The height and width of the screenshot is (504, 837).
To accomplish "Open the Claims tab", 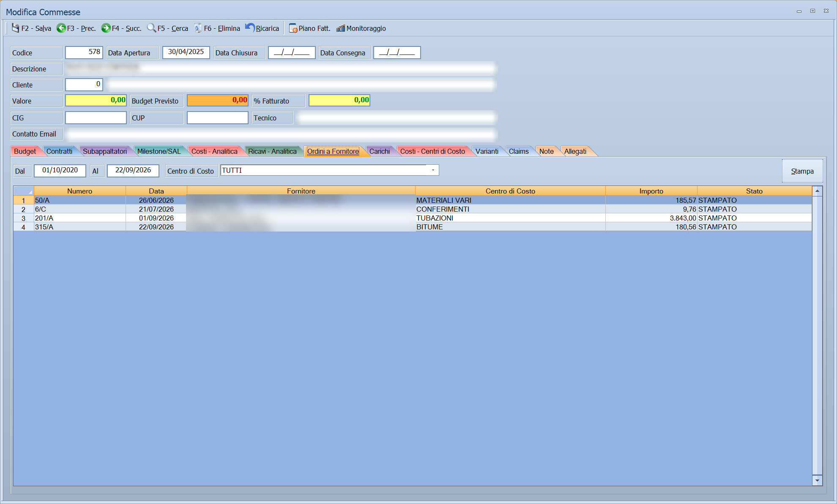I will pos(519,151).
